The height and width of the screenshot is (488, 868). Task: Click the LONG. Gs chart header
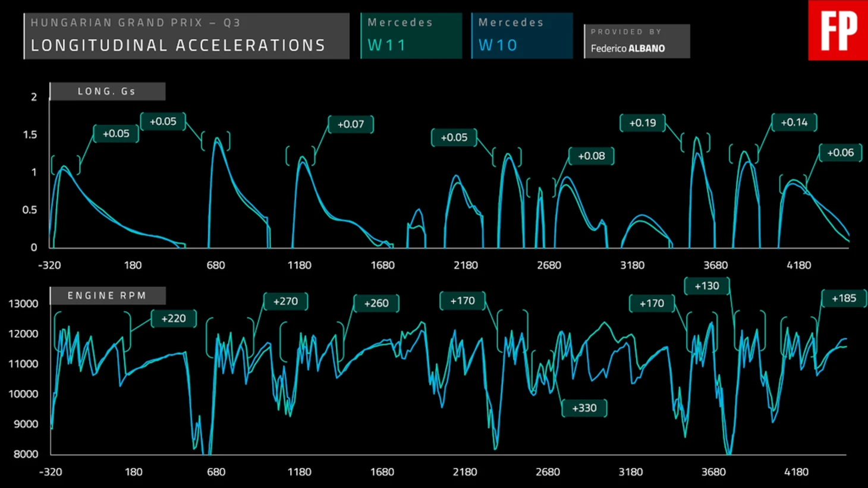click(x=107, y=92)
